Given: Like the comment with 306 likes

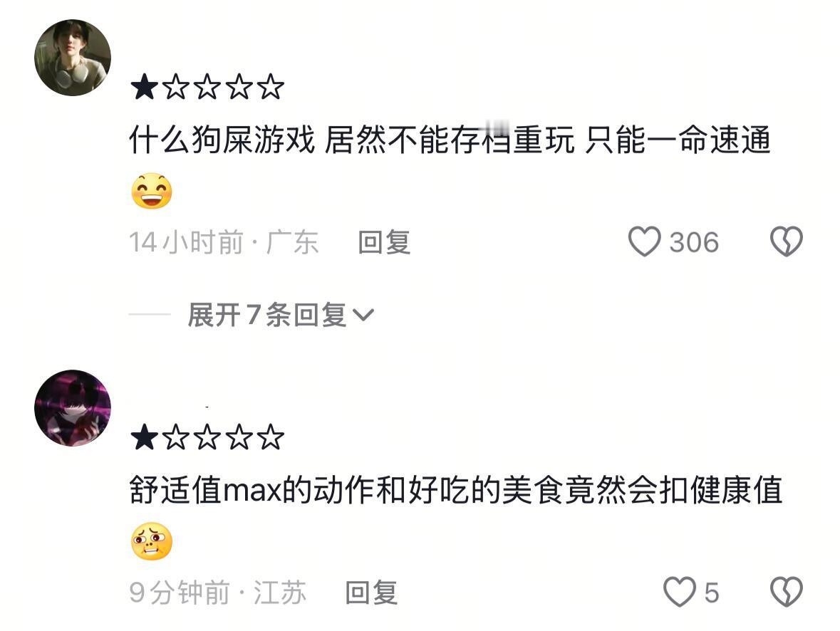Looking at the screenshot, I should click(x=645, y=241).
